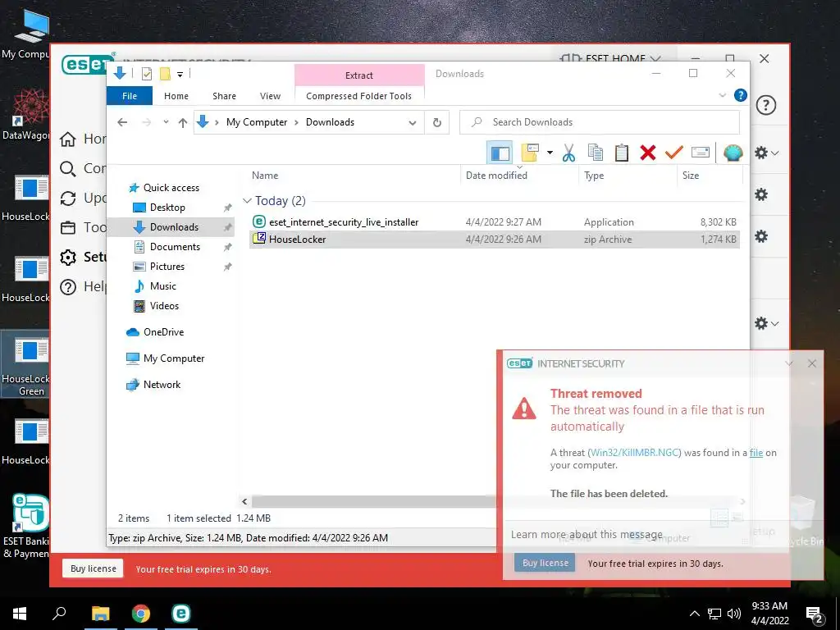The width and height of the screenshot is (840, 630).
Task: Collapse the Today (2) file group
Action: [247, 201]
